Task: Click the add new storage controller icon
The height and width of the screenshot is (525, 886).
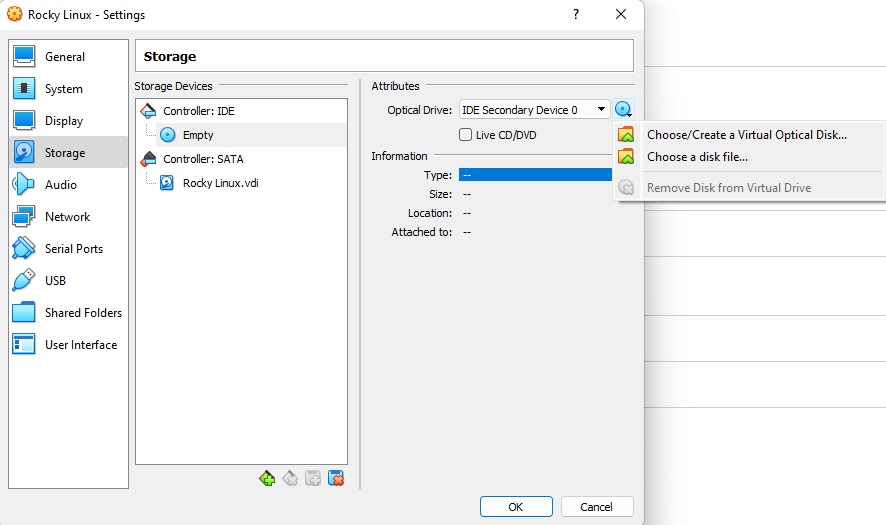Action: click(267, 478)
